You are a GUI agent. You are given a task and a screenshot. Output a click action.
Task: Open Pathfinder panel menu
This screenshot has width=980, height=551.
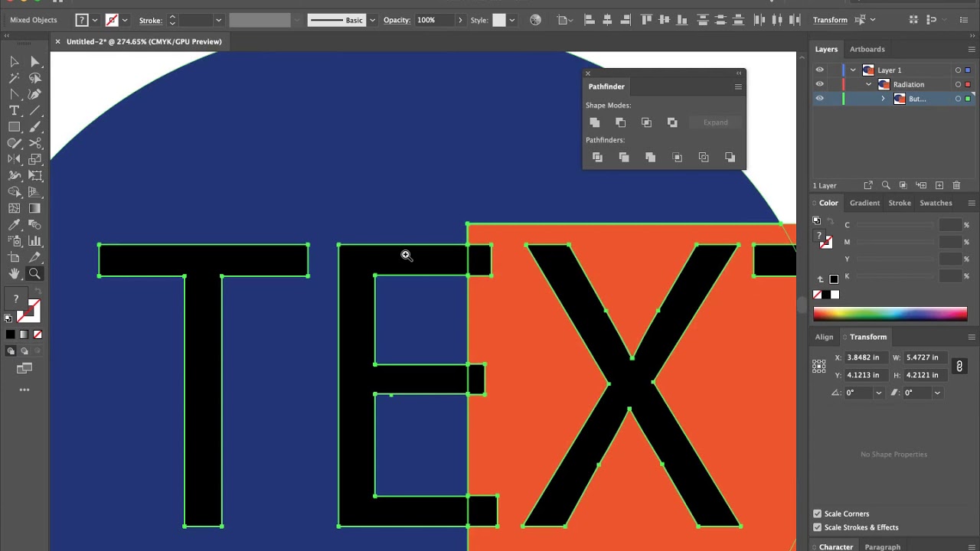point(738,86)
